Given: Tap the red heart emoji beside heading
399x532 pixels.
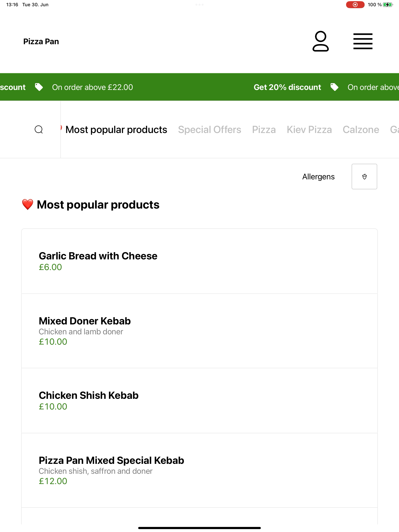Looking at the screenshot, I should (x=27, y=205).
